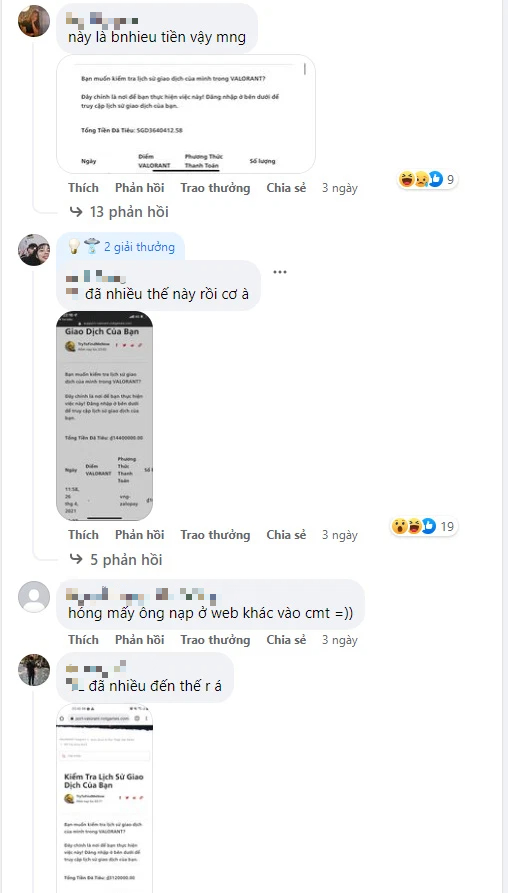Open the three-dots menu on the second comment
Image resolution: width=508 pixels, height=893 pixels.
click(280, 272)
